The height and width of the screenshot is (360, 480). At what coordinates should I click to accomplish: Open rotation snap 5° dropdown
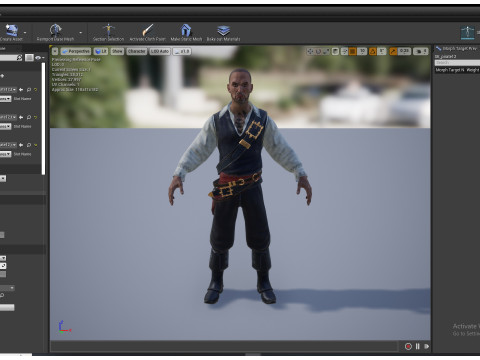click(x=382, y=51)
